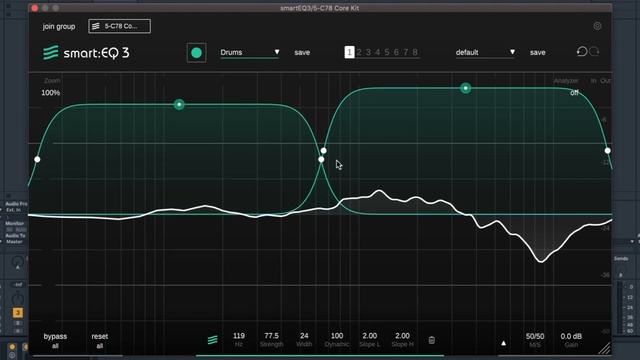Viewport: 640px width, 360px height.
Task: Redo with the redo arrow icon
Action: [x=594, y=52]
